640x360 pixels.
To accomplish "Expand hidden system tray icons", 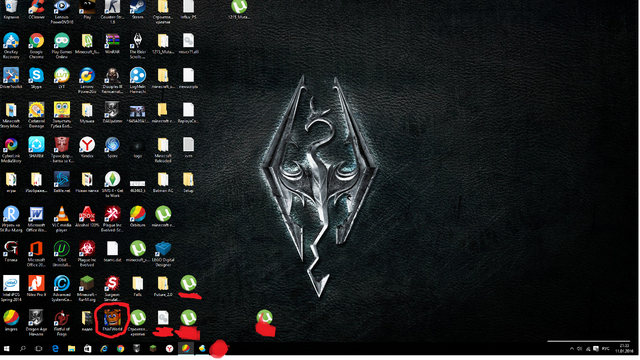I will [x=572, y=349].
